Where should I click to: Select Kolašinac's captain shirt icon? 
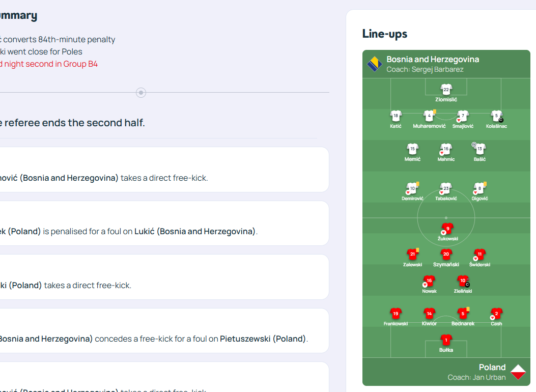point(497,116)
